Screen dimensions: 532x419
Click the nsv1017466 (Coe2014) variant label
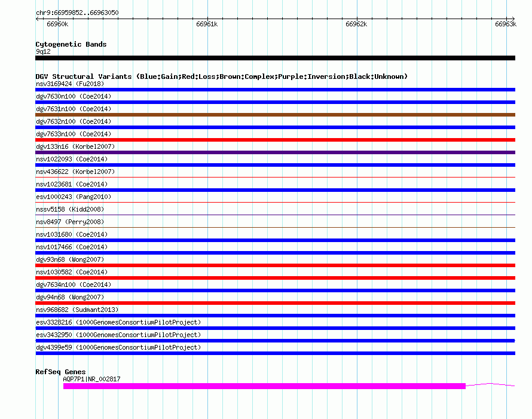point(72,247)
